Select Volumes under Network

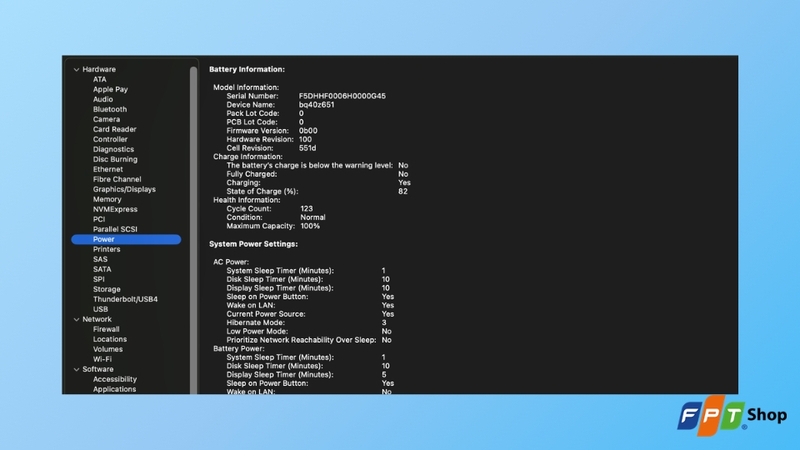(x=108, y=349)
